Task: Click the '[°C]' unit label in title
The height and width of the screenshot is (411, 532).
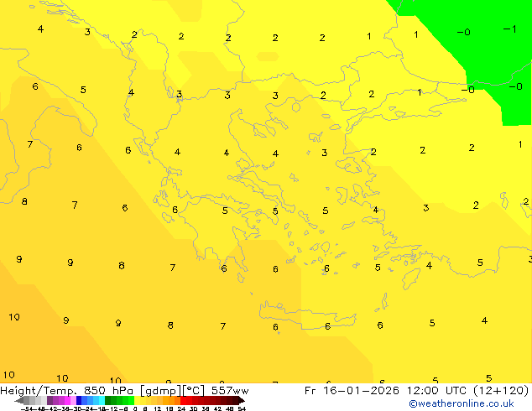Action: 194,391
